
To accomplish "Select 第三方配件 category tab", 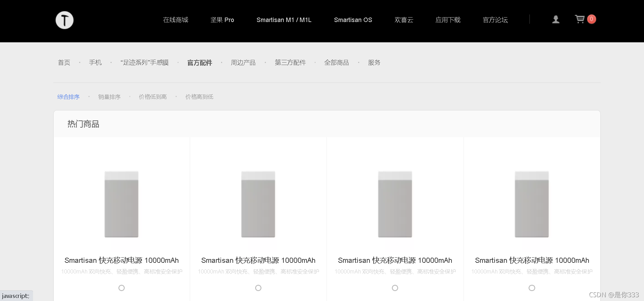I will pyautogui.click(x=290, y=63).
